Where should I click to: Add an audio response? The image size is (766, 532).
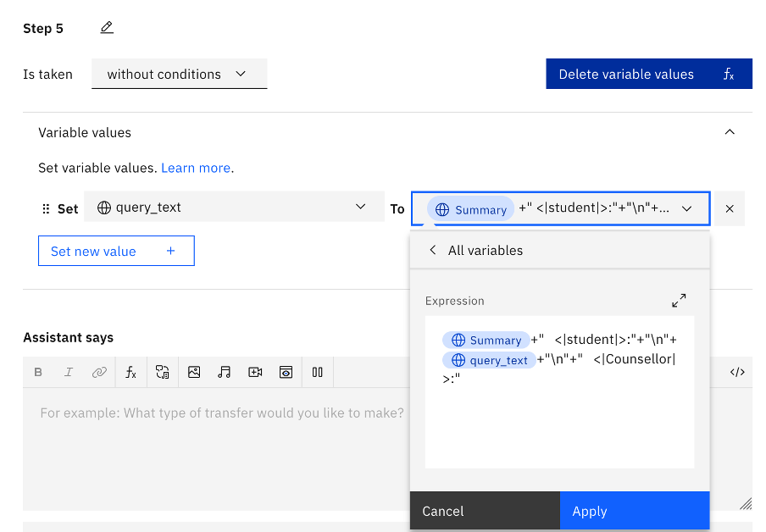pyautogui.click(x=224, y=372)
